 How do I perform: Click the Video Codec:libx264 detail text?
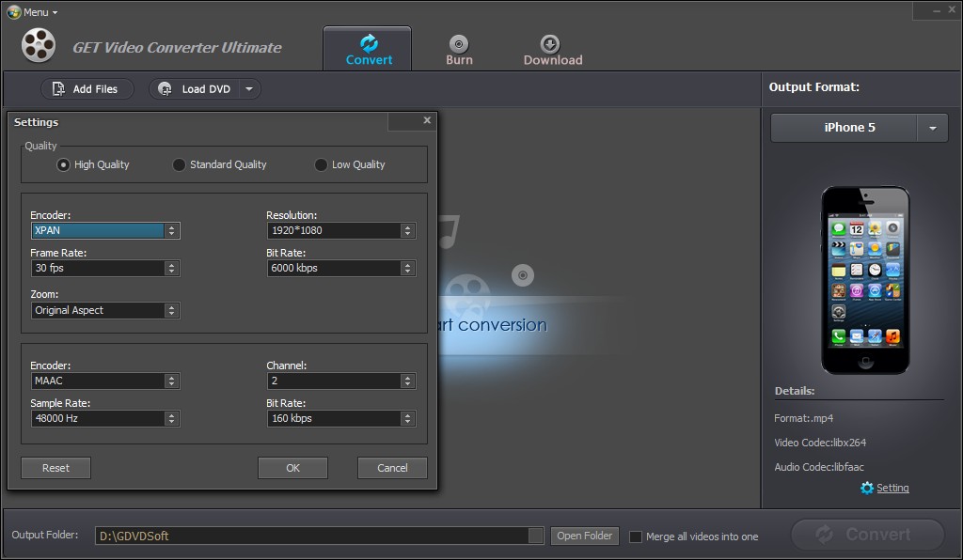820,443
